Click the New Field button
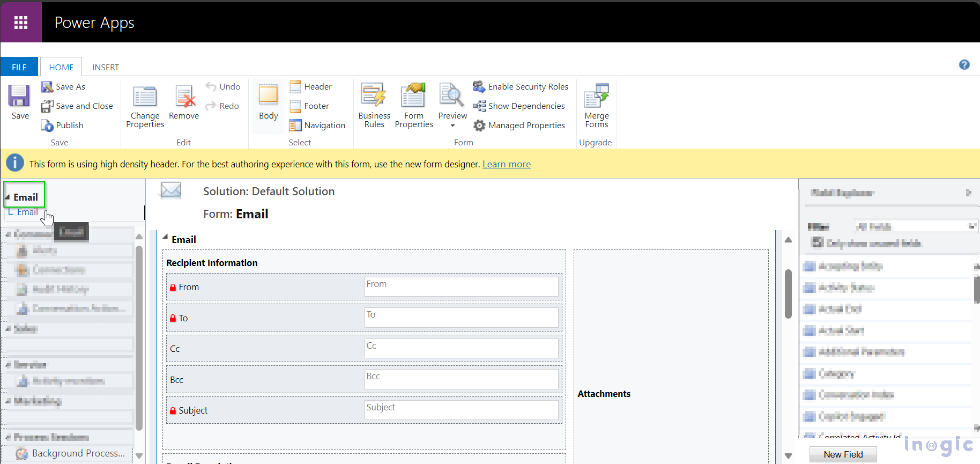The width and height of the screenshot is (980, 464). [843, 454]
